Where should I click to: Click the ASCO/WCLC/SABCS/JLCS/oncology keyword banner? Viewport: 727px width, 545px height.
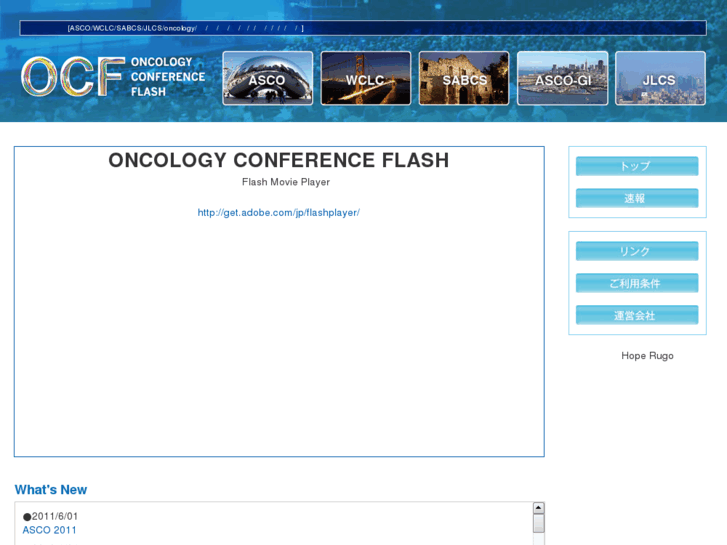click(363, 28)
